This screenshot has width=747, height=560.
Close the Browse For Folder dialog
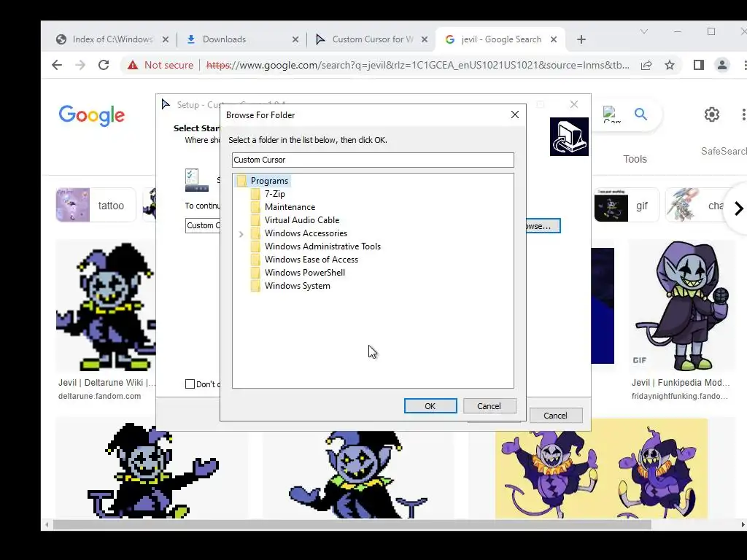(x=515, y=114)
